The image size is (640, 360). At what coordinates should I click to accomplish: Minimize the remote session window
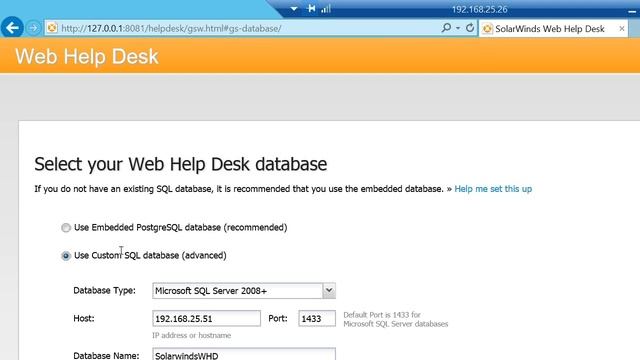[x=632, y=11]
